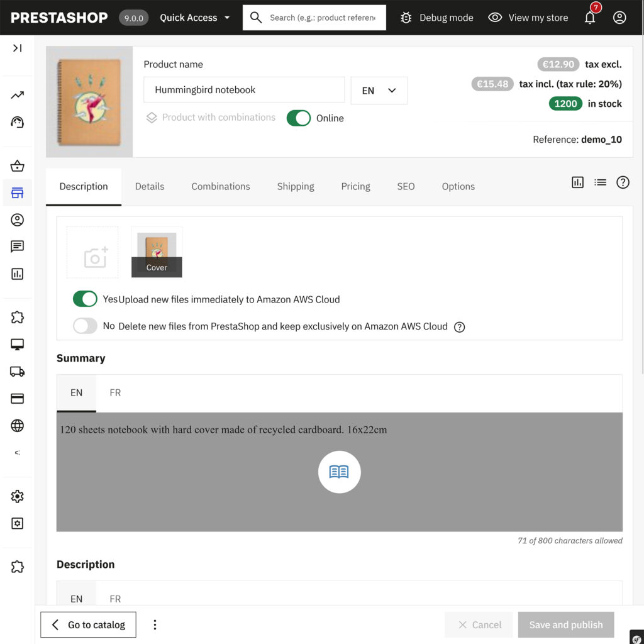
Task: Click the Go to catalog button
Action: point(88,625)
